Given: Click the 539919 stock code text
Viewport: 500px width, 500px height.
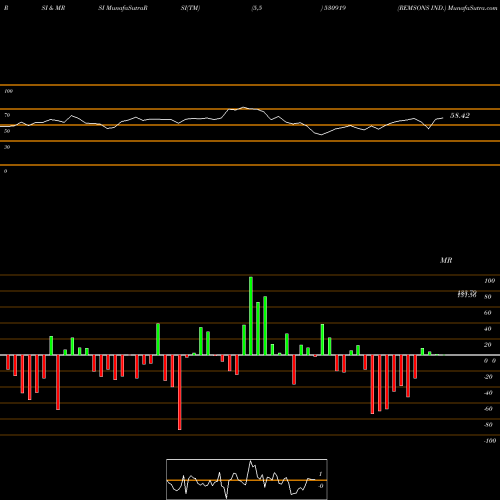Looking at the screenshot, I should (x=335, y=8).
